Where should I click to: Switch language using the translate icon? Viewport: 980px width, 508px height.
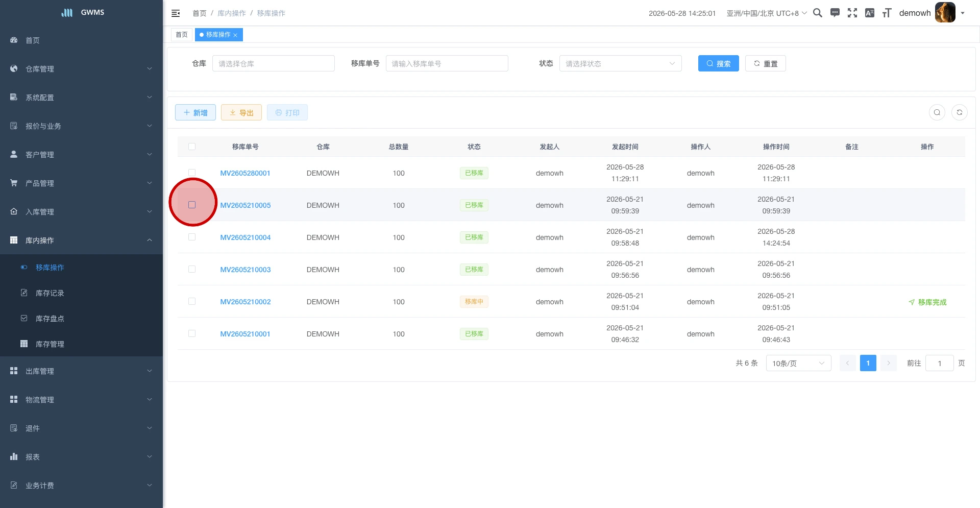point(870,13)
